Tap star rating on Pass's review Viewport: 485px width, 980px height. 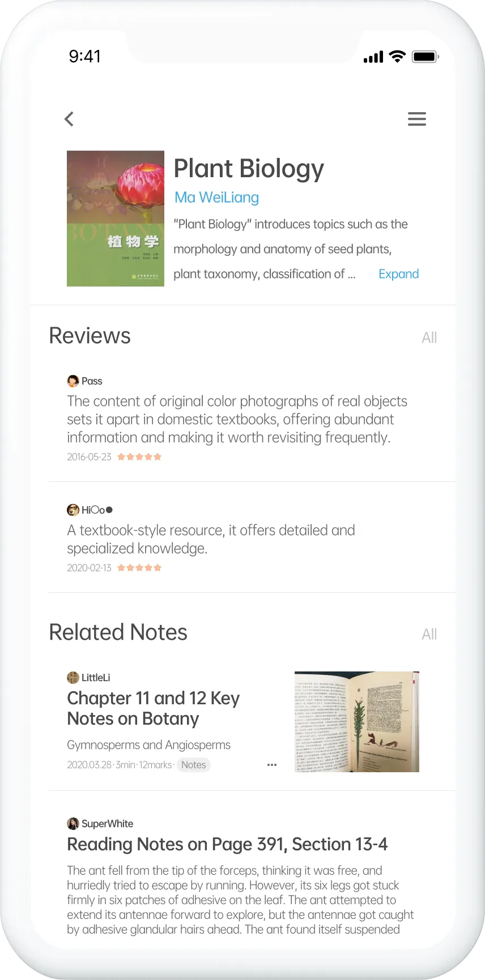(x=139, y=457)
